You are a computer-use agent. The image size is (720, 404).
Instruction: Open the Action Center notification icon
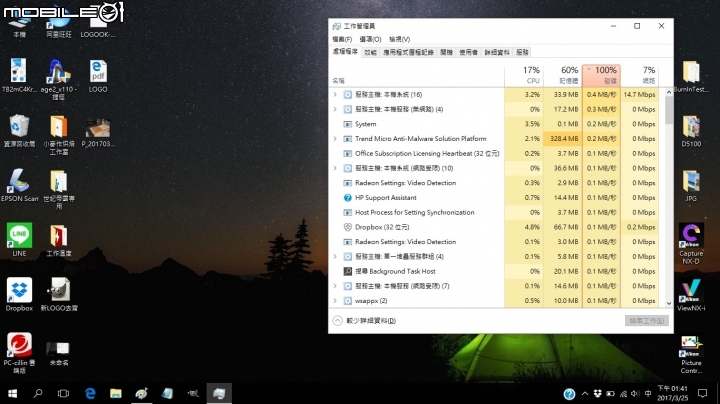pyautogui.click(x=702, y=393)
